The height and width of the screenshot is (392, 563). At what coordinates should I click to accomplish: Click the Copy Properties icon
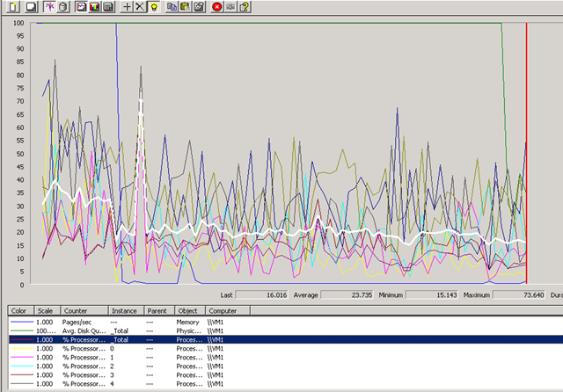pos(172,7)
